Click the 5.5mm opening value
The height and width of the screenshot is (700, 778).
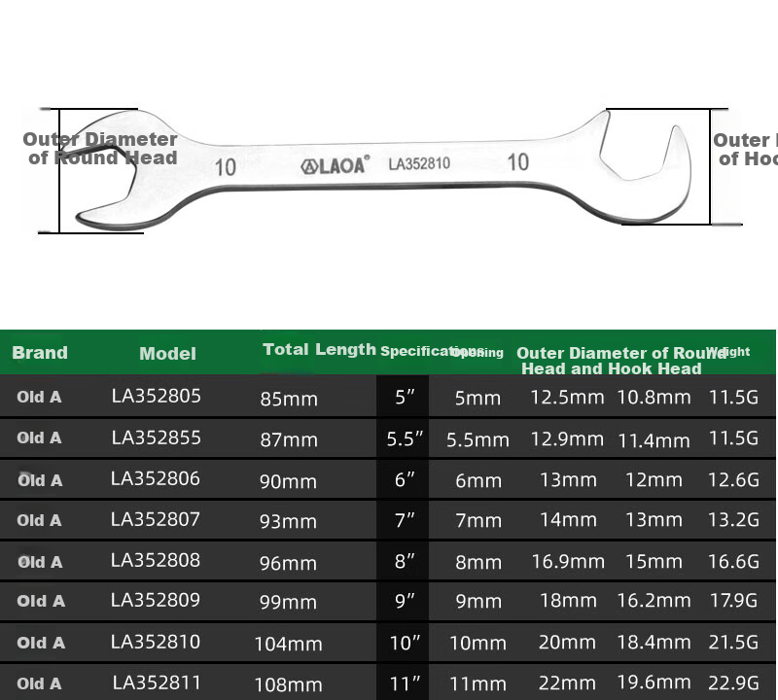coord(477,440)
